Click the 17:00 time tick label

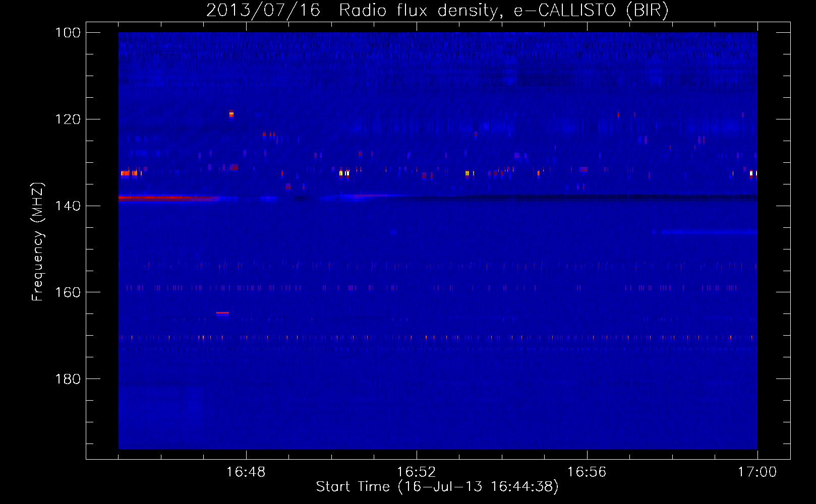point(757,472)
